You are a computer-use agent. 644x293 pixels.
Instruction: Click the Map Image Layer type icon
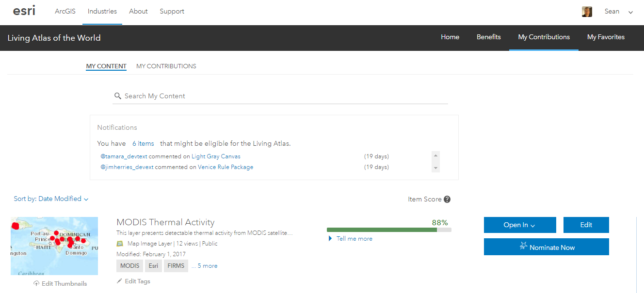[x=120, y=244]
